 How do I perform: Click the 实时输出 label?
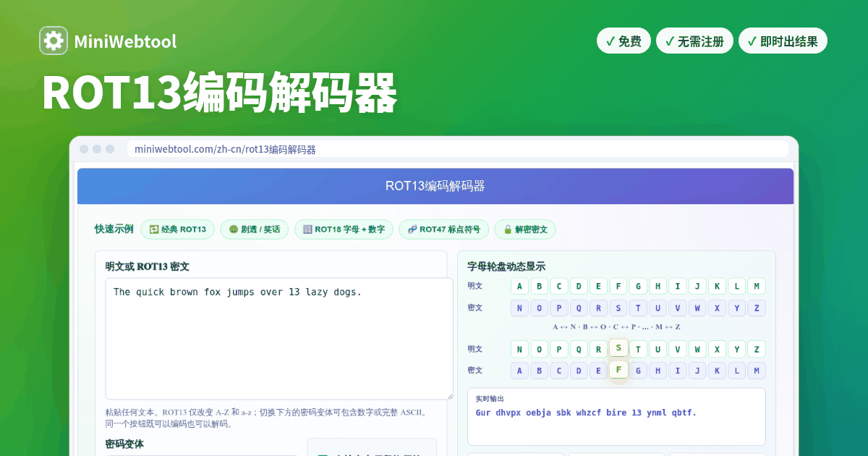tap(490, 399)
